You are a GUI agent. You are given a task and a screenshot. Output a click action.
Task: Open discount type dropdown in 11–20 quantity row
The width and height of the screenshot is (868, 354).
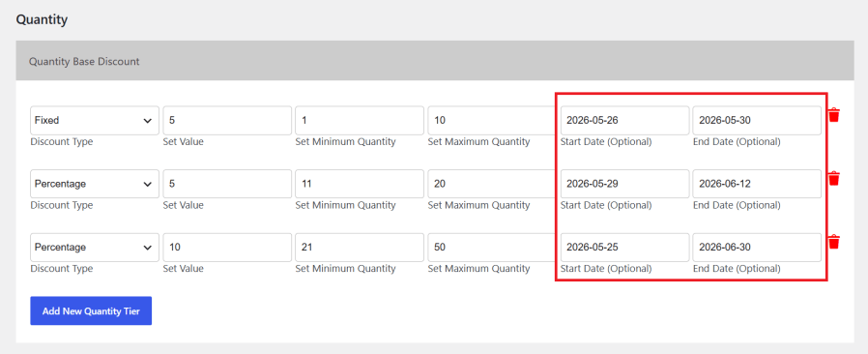pyautogui.click(x=95, y=184)
